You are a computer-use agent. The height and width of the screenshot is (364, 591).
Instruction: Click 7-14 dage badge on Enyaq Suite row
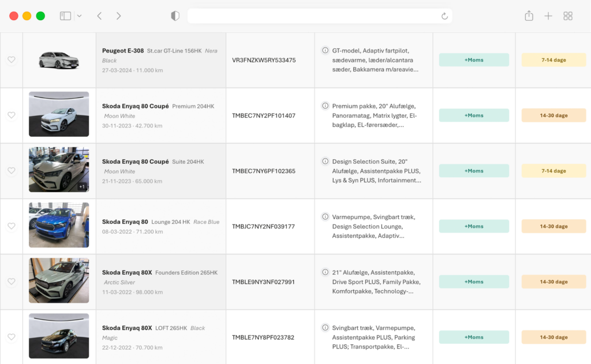pyautogui.click(x=553, y=171)
